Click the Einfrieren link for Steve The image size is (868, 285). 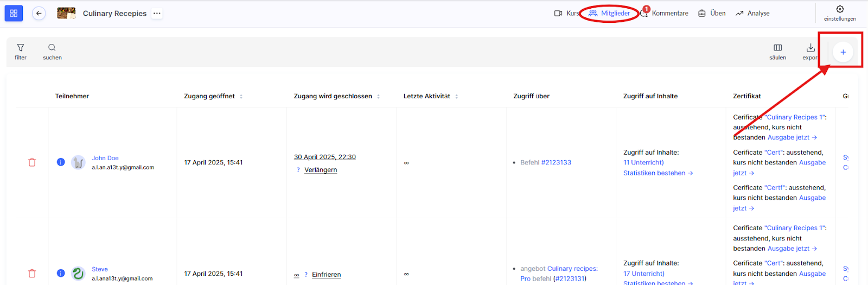click(x=326, y=275)
